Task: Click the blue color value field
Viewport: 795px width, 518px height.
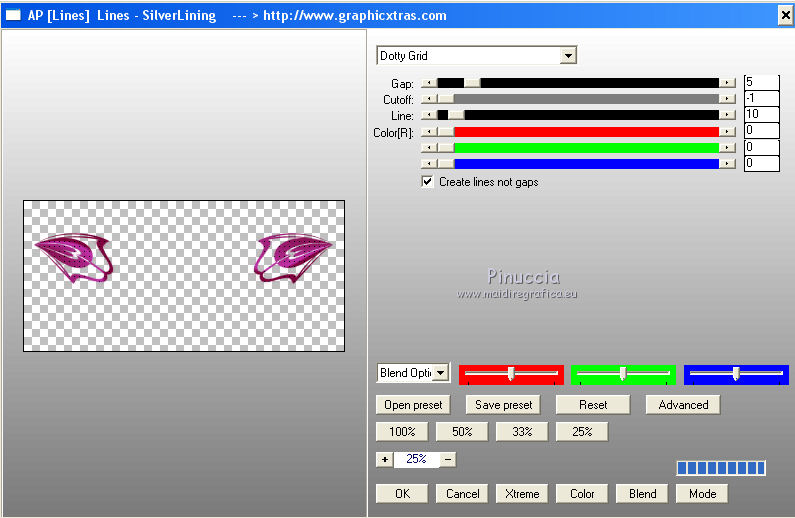Action: 762,163
